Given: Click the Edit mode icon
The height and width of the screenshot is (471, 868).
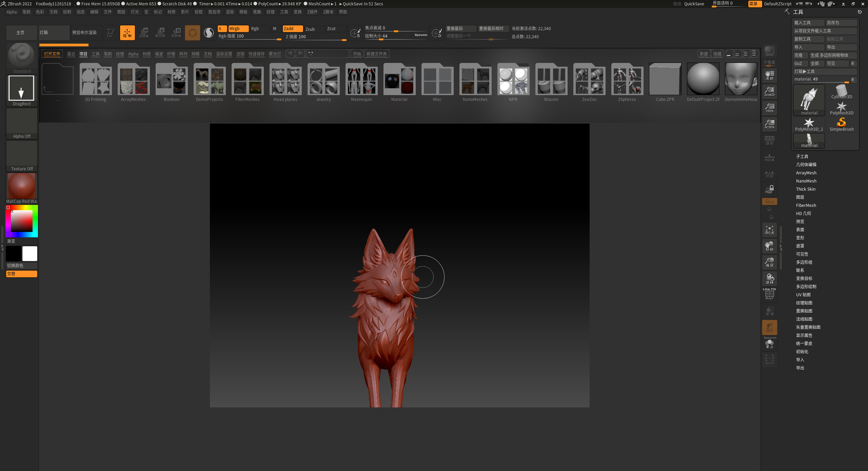Looking at the screenshot, I should [110, 33].
